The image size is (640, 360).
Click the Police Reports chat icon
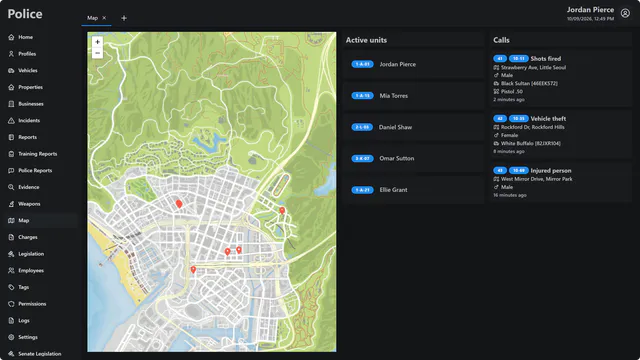(x=11, y=171)
